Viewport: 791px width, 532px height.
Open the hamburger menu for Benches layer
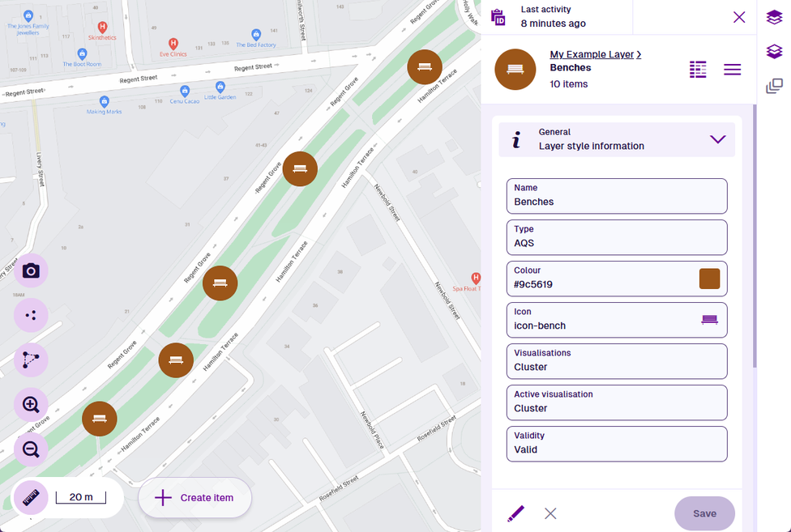(x=732, y=70)
